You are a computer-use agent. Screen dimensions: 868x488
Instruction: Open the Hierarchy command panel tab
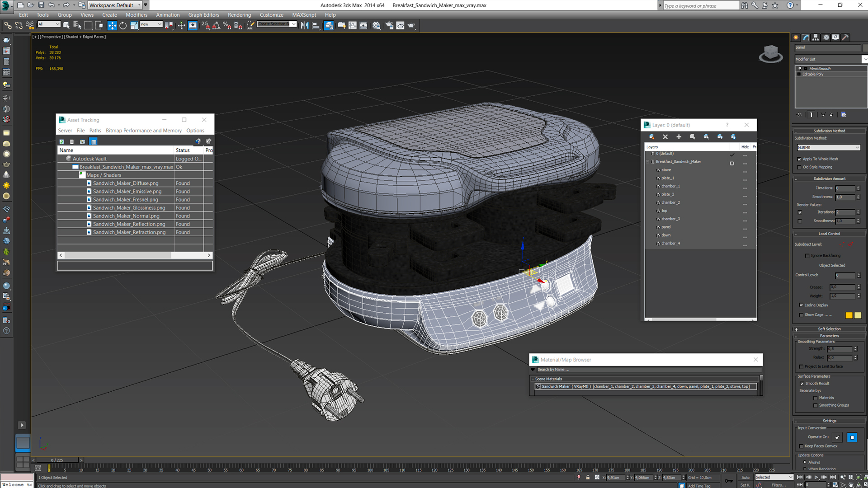pos(816,38)
